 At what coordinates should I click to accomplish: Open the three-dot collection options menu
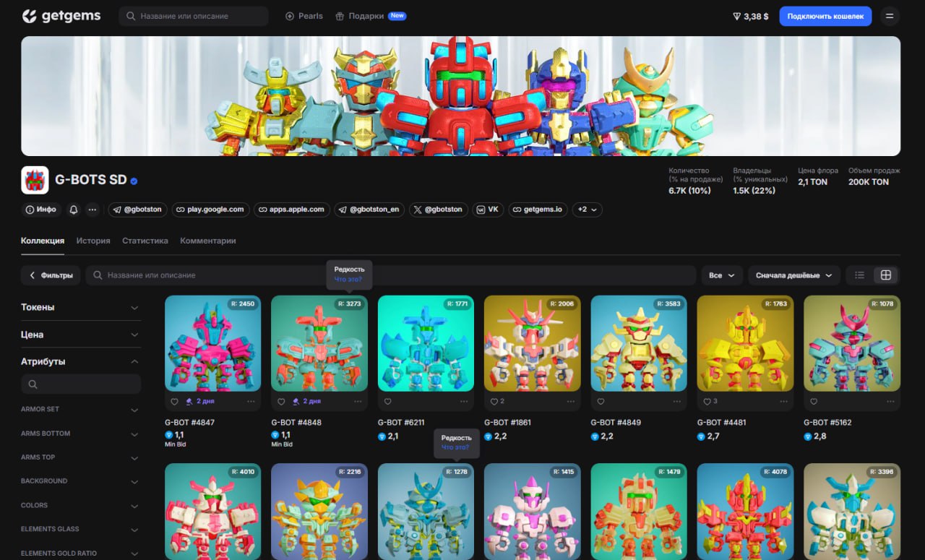[x=92, y=210]
